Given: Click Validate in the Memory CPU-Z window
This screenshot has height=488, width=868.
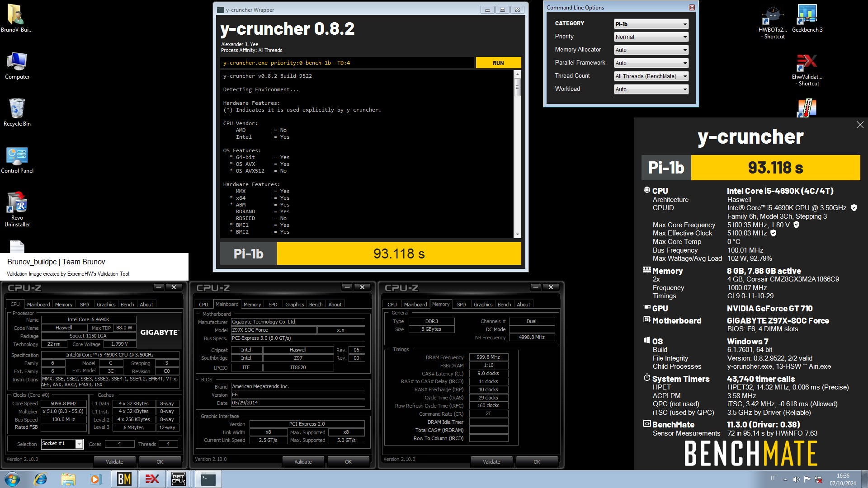Looking at the screenshot, I should pos(491,462).
